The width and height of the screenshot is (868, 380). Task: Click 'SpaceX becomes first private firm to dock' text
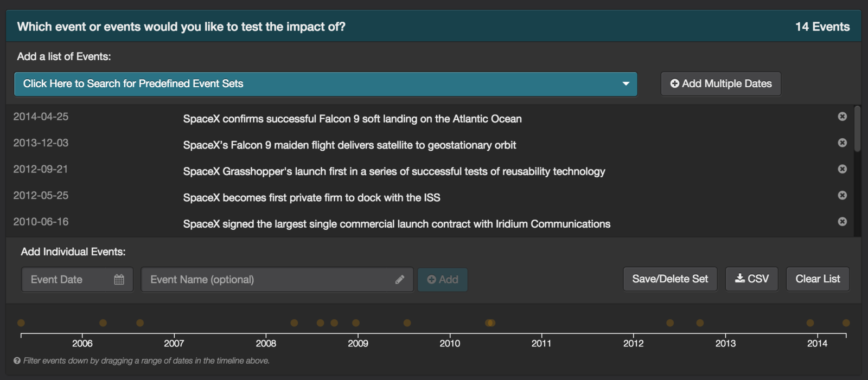tap(311, 198)
